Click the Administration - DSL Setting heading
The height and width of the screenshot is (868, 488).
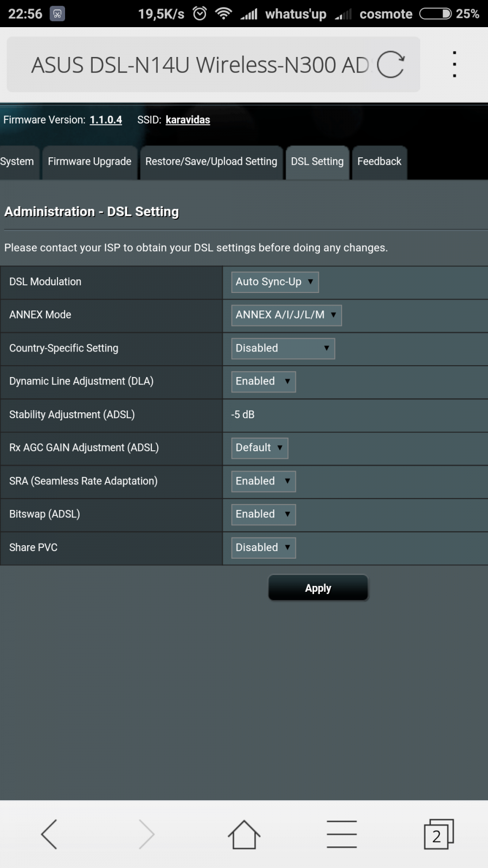click(92, 212)
